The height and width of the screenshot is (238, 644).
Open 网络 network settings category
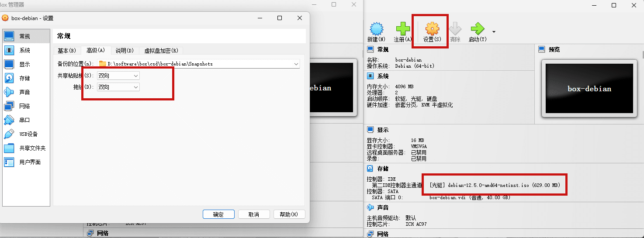[24, 106]
